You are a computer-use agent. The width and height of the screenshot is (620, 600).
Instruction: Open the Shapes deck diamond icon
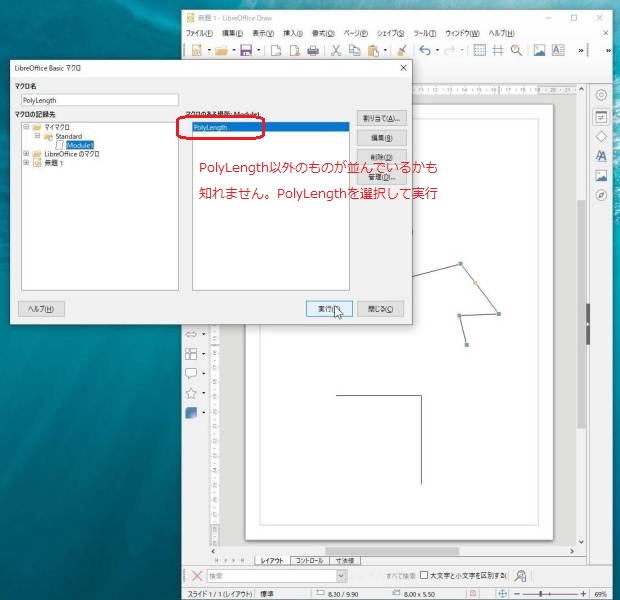tap(601, 136)
